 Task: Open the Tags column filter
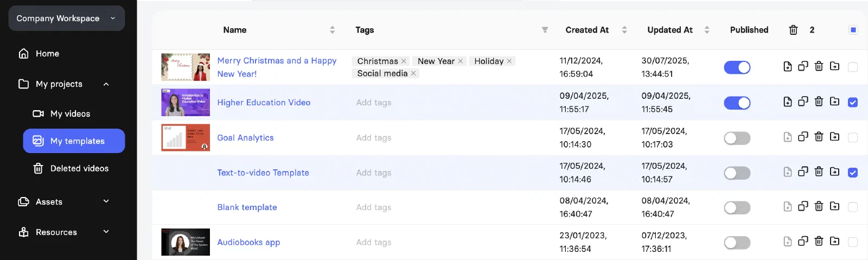coord(545,30)
